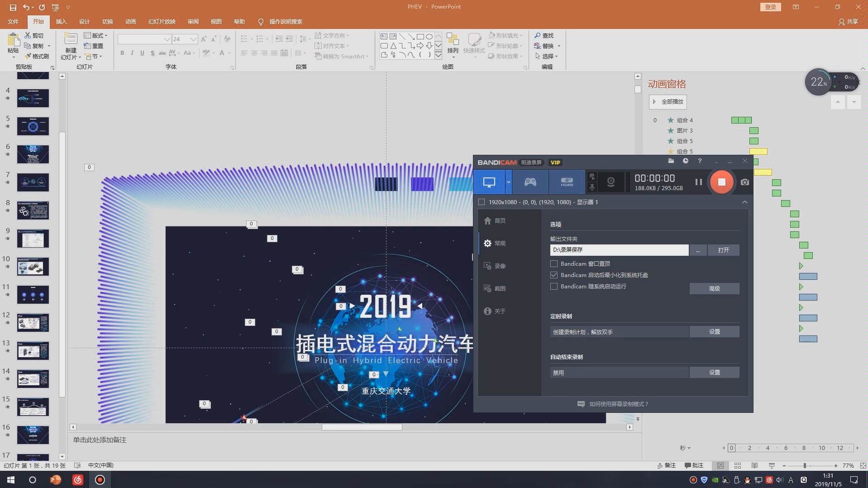Screen dimensions: 868x488
Task: Open the Select (选择) dropdown
Action: (546, 57)
